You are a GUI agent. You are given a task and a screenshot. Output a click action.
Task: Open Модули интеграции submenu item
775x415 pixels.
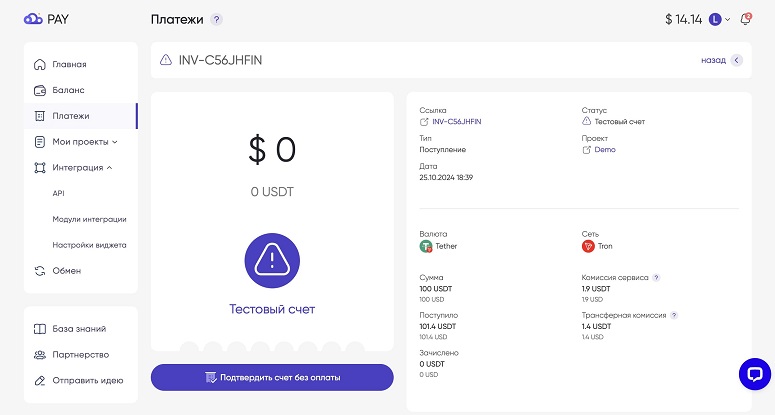pos(89,219)
